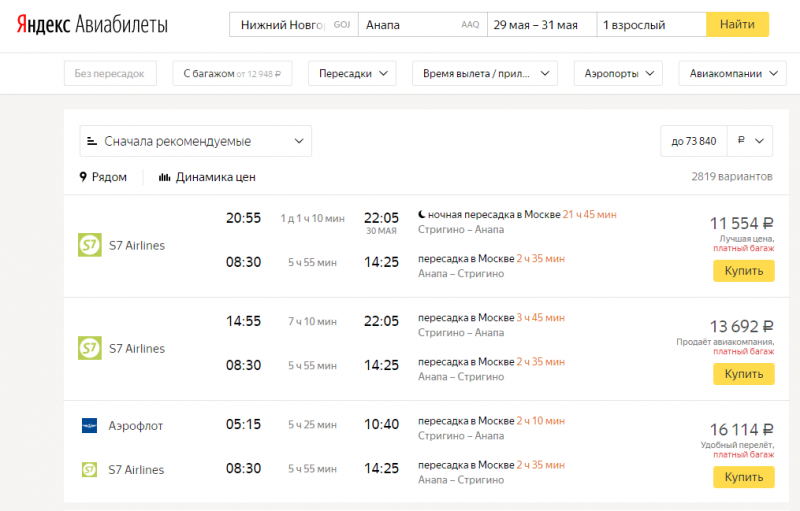The image size is (800, 511).
Task: Click the Аэрофлот airline logo
Action: tap(89, 425)
